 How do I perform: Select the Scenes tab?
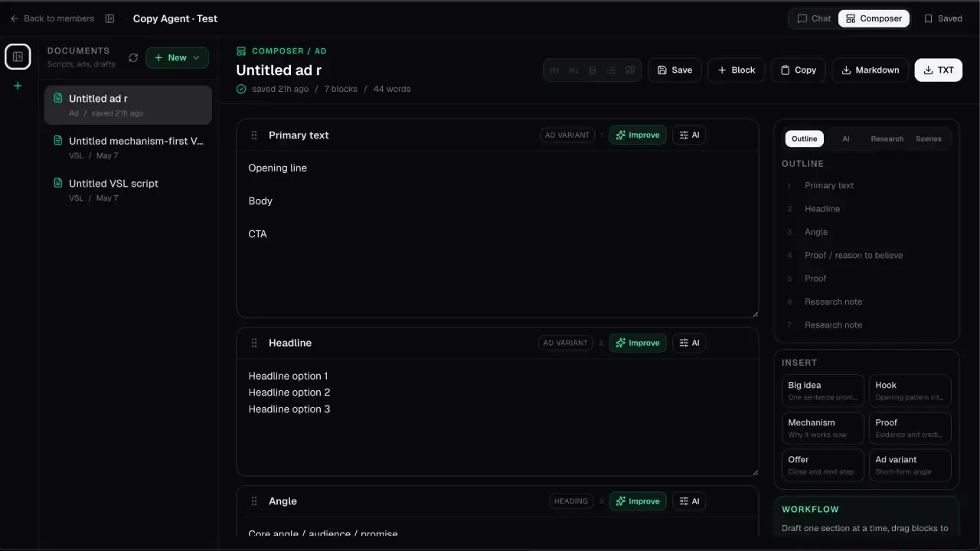tap(929, 139)
